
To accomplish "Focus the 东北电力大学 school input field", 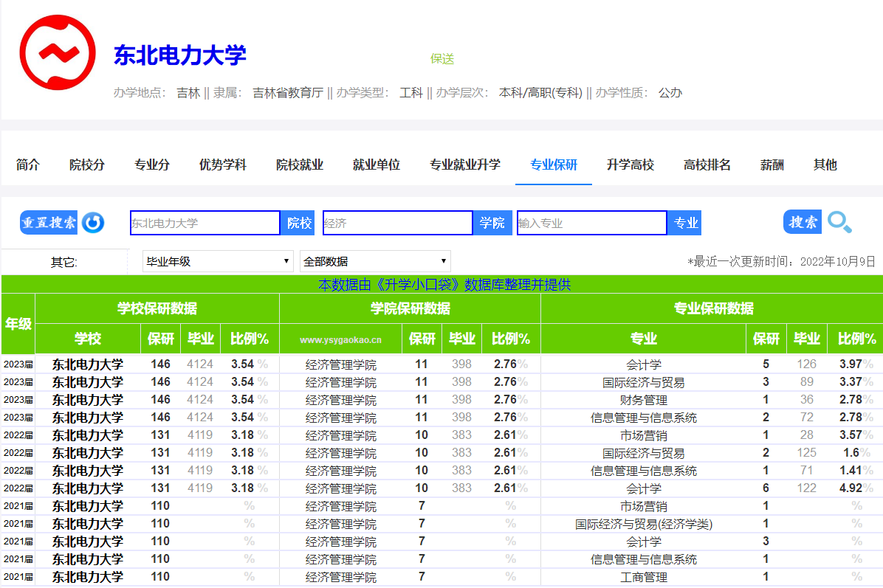I will [x=205, y=223].
